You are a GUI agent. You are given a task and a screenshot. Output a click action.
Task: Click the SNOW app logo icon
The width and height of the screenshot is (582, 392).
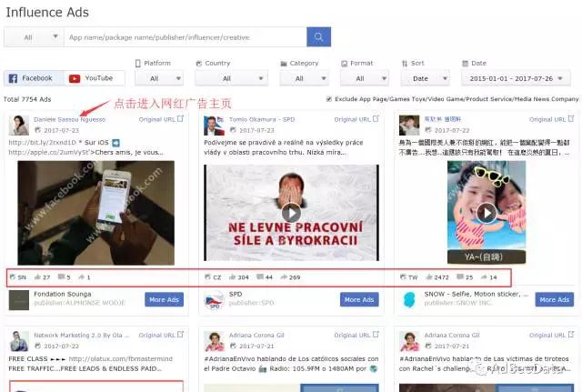coord(409,299)
